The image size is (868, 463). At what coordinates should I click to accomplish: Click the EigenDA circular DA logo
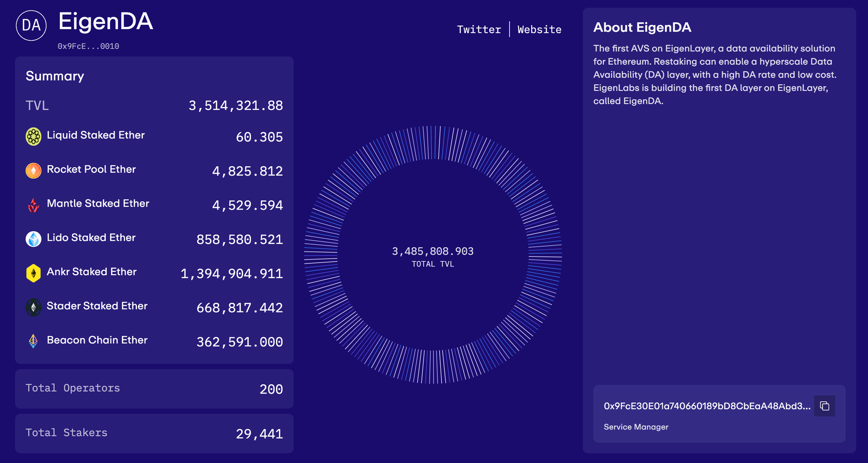point(31,26)
